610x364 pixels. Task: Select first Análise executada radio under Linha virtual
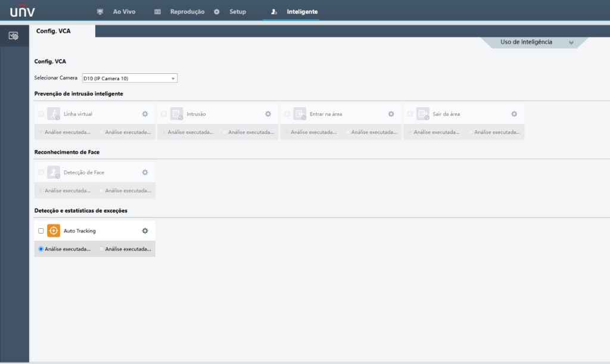point(41,132)
